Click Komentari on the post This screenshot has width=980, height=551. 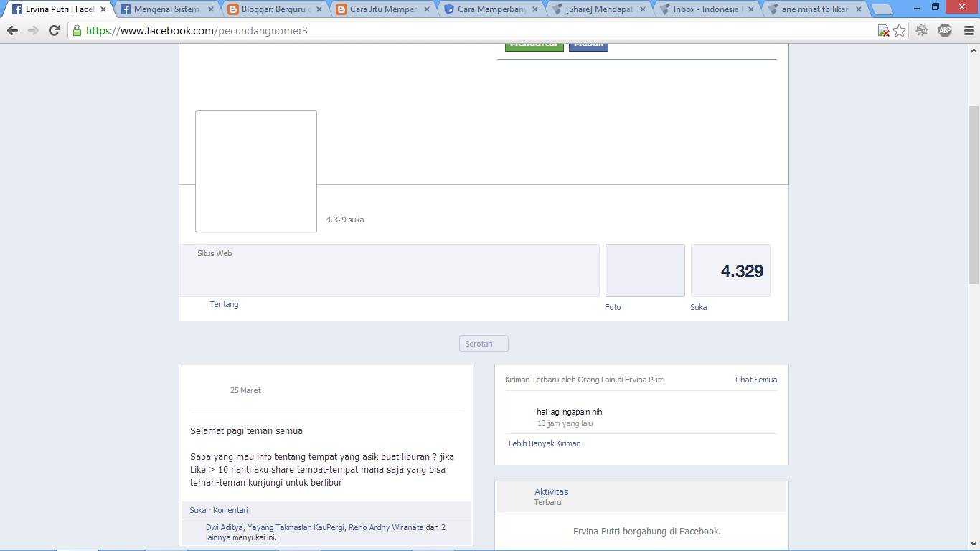[230, 510]
